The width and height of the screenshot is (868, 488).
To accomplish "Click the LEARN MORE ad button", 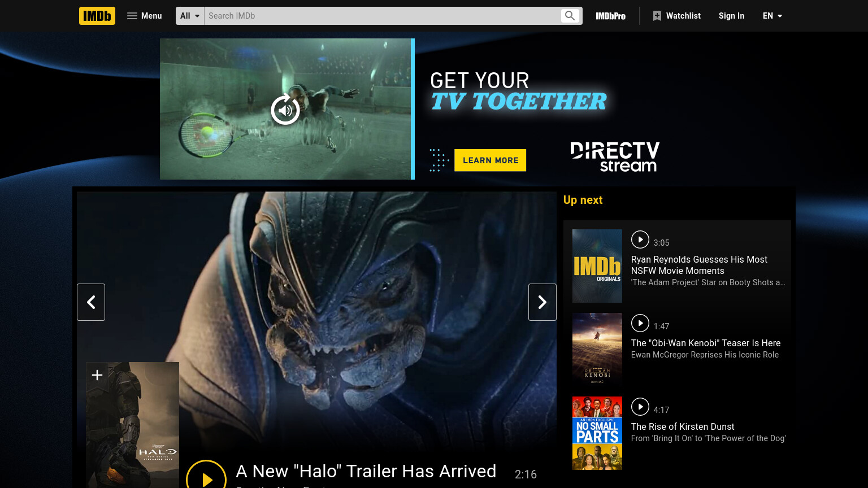I will (491, 160).
